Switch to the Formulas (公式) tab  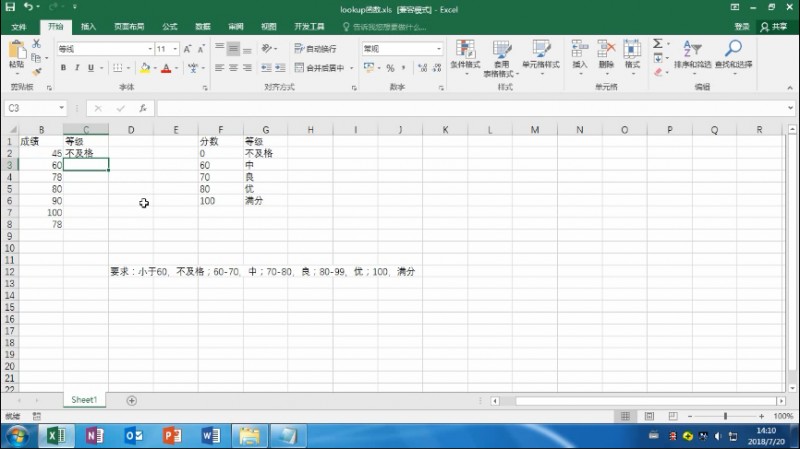point(169,27)
